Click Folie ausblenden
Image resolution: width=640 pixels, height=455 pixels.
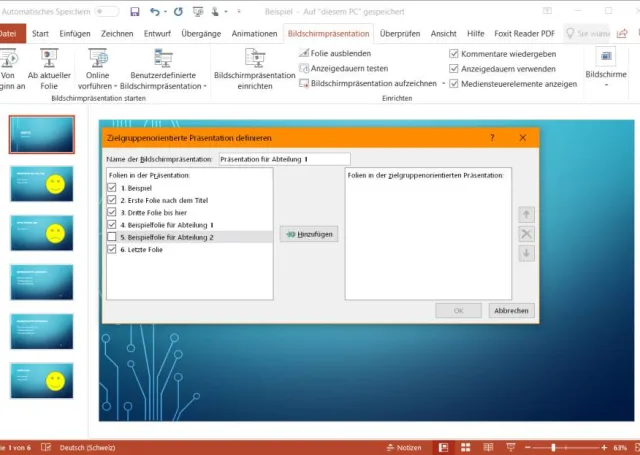tap(335, 53)
